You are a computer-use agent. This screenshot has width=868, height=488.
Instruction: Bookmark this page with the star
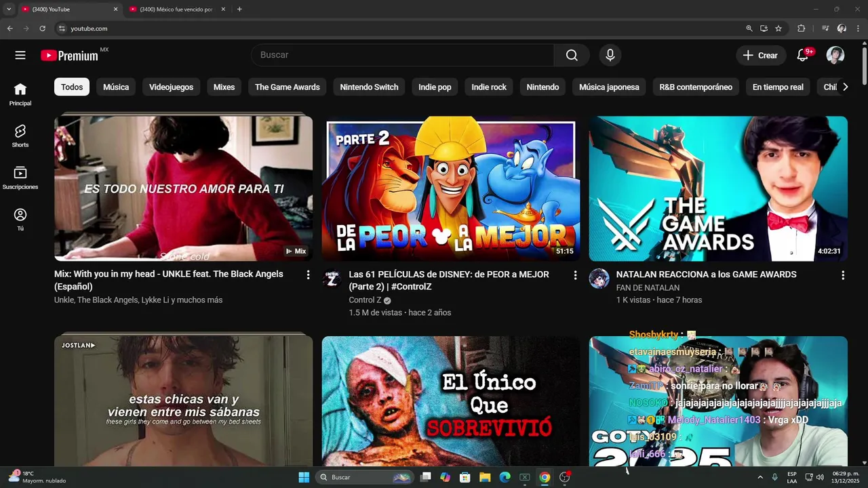pyautogui.click(x=778, y=28)
